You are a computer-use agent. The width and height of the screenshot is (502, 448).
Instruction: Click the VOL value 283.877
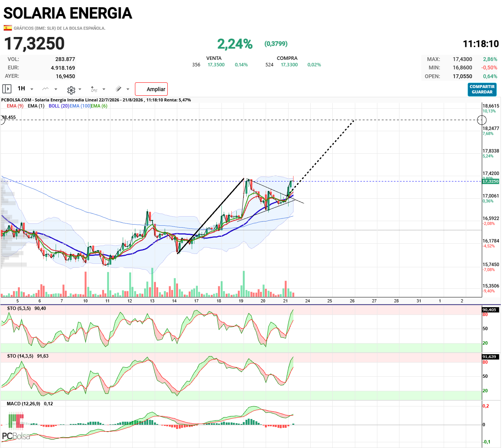pyautogui.click(x=65, y=59)
